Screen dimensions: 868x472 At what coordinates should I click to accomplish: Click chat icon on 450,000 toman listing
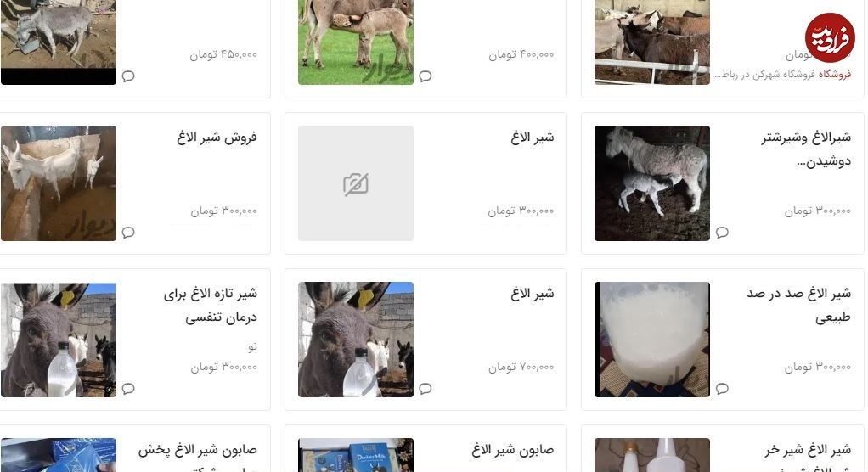click(x=128, y=76)
